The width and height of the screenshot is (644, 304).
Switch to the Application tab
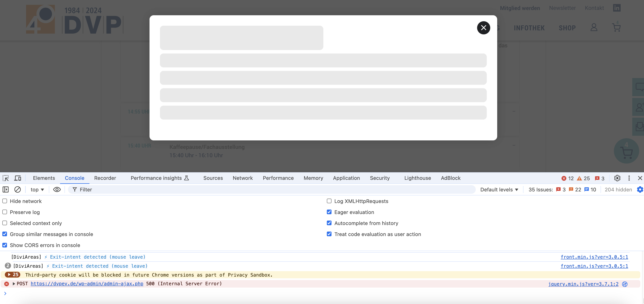347,178
